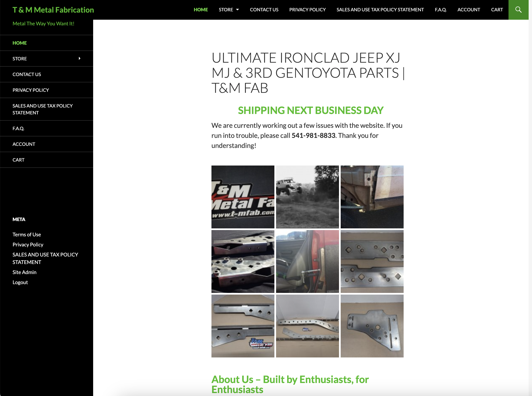Select ACCOUNT in the left sidebar menu
Screen dimensions: 532x396
(x=47, y=144)
